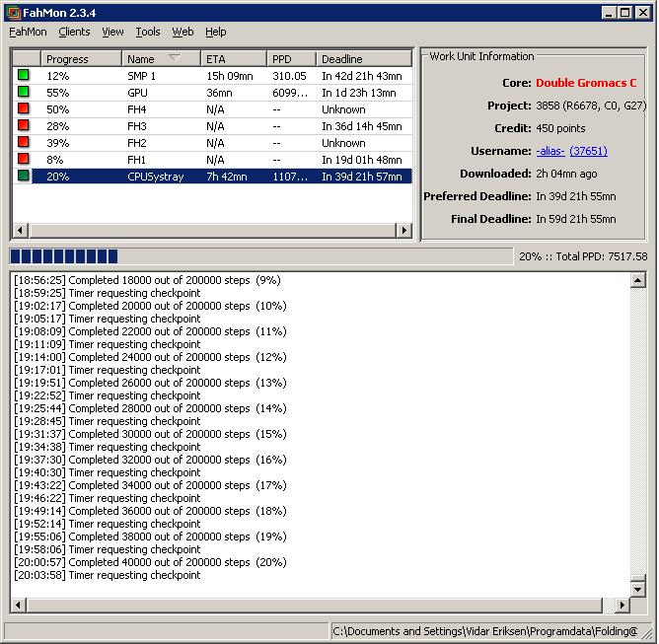Open the Web menu
659x644 pixels.
(x=183, y=32)
